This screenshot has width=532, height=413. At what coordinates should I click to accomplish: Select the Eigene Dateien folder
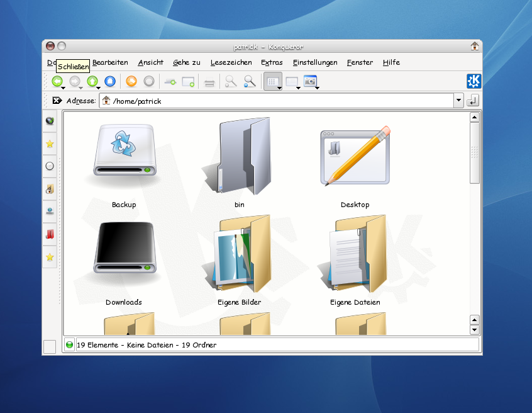click(x=355, y=253)
